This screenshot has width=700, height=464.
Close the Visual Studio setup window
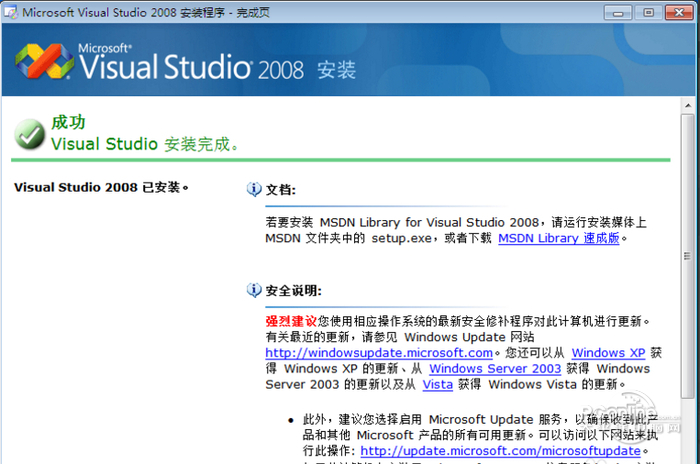(679, 13)
